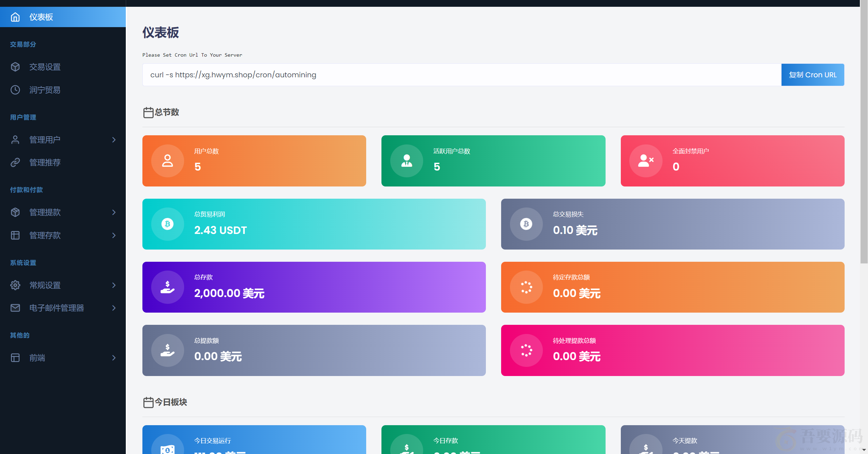Click the hand-dollar icon in 总提款额 card
The height and width of the screenshot is (454, 868).
coord(167,350)
